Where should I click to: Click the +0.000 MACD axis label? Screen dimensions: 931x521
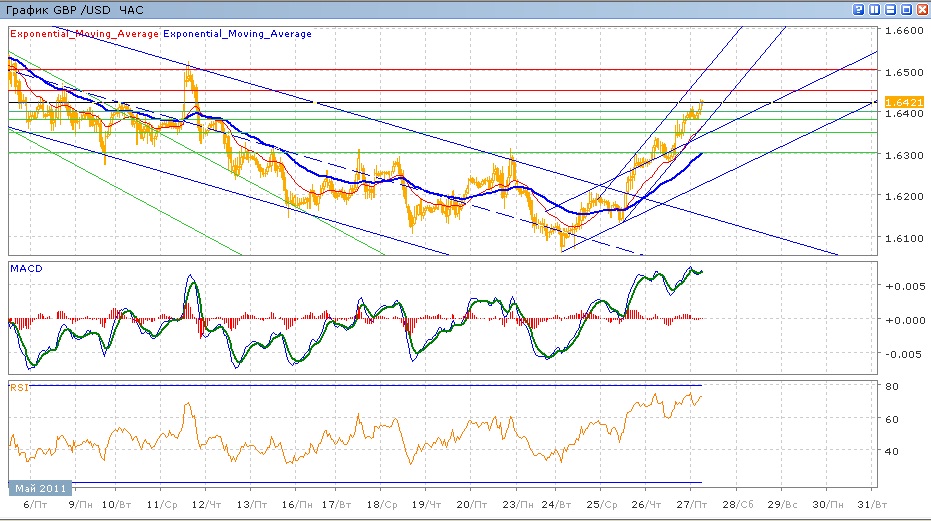[905, 320]
